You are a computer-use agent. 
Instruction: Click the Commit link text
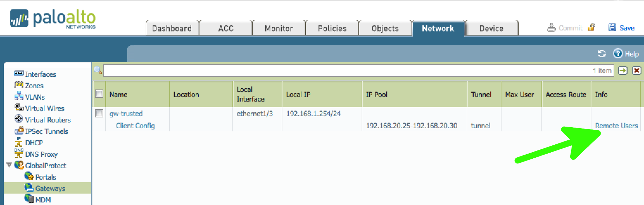click(571, 28)
